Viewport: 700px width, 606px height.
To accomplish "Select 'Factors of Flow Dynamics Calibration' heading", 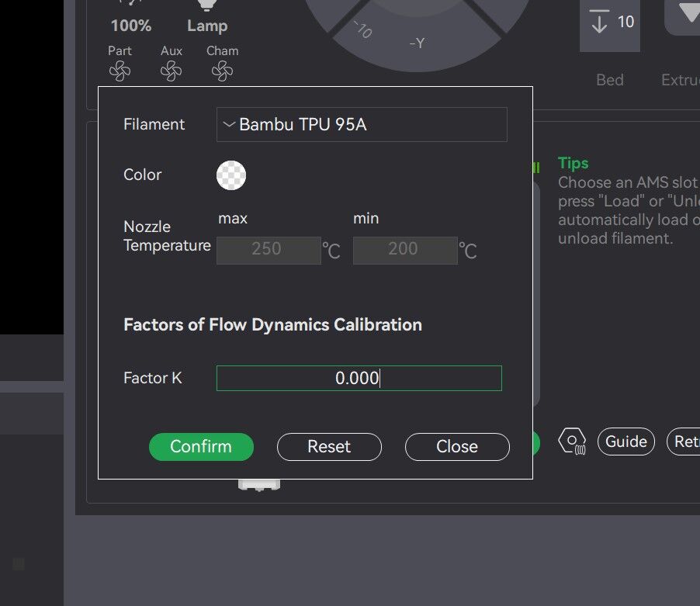I will point(272,325).
